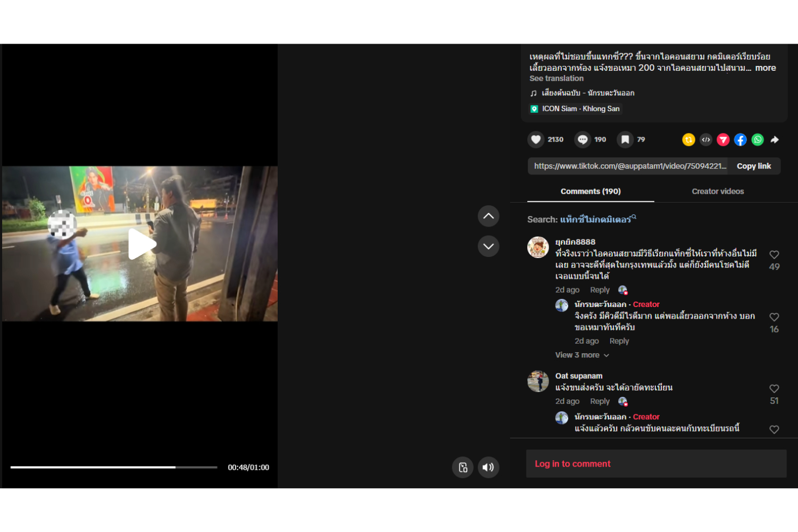Image resolution: width=798 pixels, height=532 pixels.
Task: Click the share arrow icon
Action: point(775,139)
